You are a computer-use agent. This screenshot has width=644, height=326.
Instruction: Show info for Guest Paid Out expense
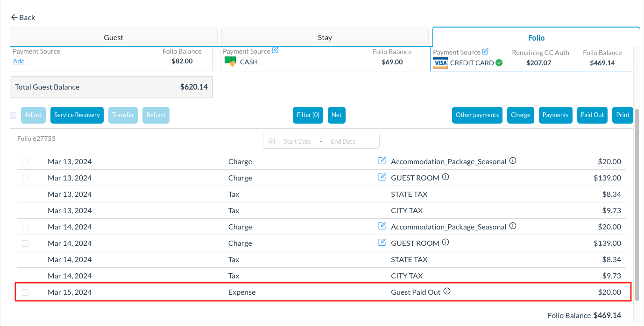tap(447, 291)
